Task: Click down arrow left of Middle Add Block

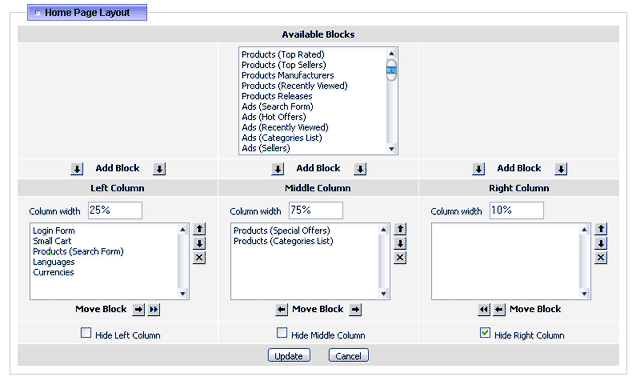Action: coord(278,169)
